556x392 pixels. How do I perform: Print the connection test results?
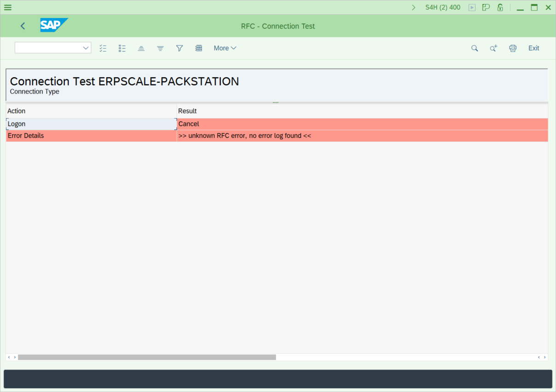(x=513, y=48)
